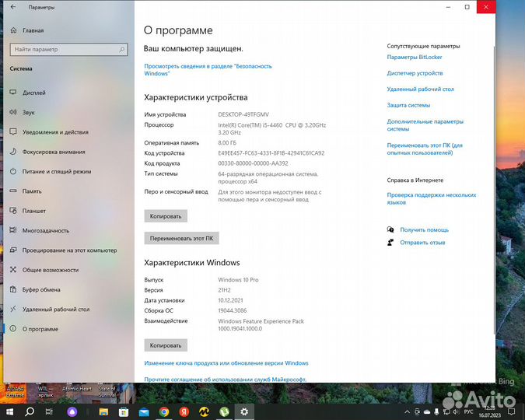This screenshot has height=420, width=525.
Task: Open the taskbar clock and date
Action: click(490, 411)
